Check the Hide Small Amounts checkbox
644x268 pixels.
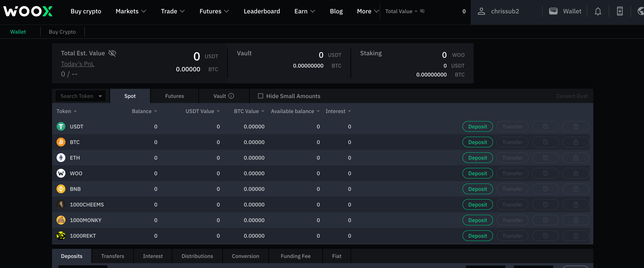(261, 96)
